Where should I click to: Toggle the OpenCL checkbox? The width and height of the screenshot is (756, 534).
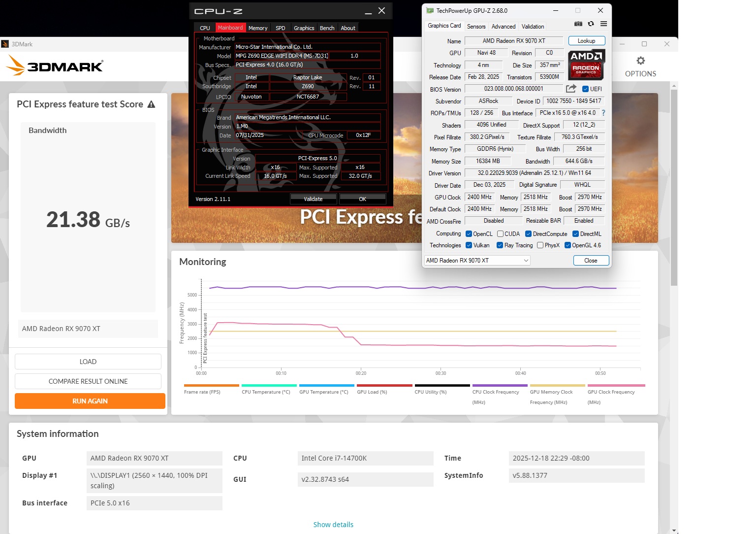click(x=469, y=234)
